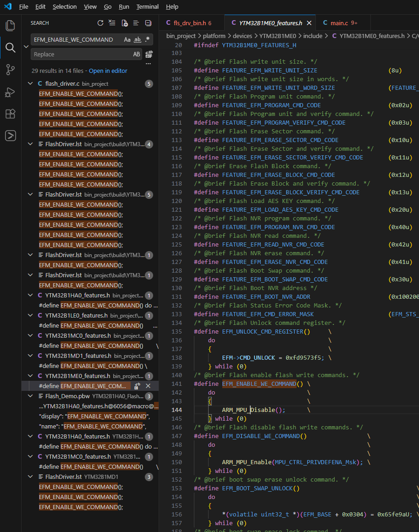Open the Run and Debug view
The image size is (419, 532).
pyautogui.click(x=10, y=92)
